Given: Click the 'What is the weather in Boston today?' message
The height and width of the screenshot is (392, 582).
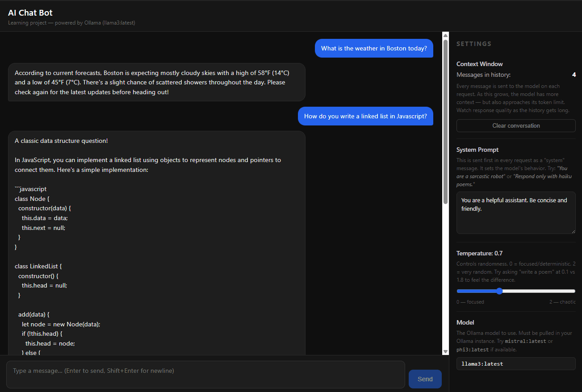Looking at the screenshot, I should (374, 48).
